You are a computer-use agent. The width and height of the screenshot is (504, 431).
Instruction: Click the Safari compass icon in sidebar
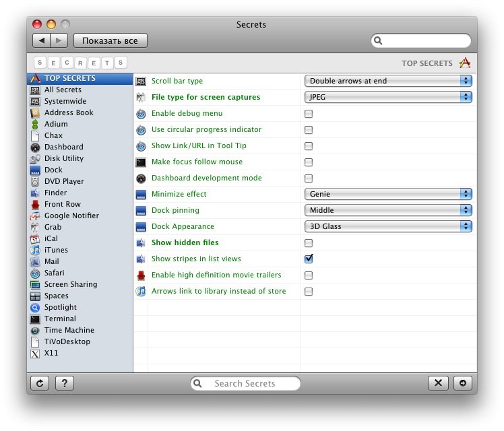35,273
